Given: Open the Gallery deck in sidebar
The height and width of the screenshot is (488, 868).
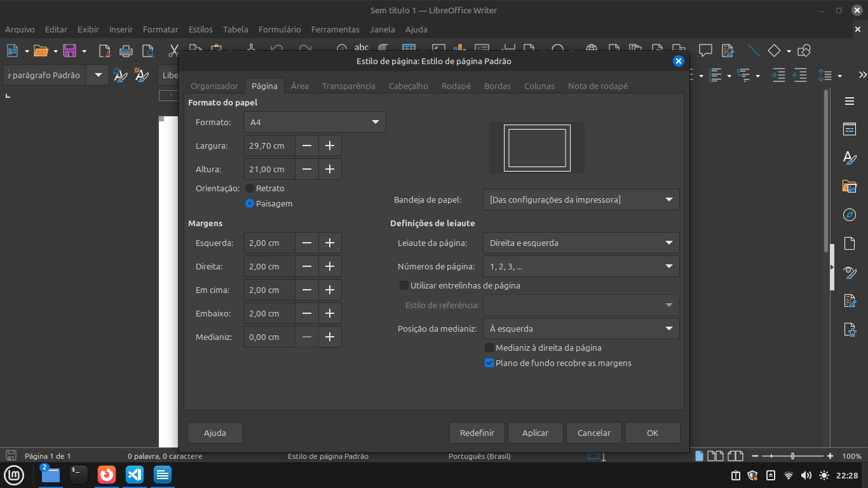Looking at the screenshot, I should 850,186.
